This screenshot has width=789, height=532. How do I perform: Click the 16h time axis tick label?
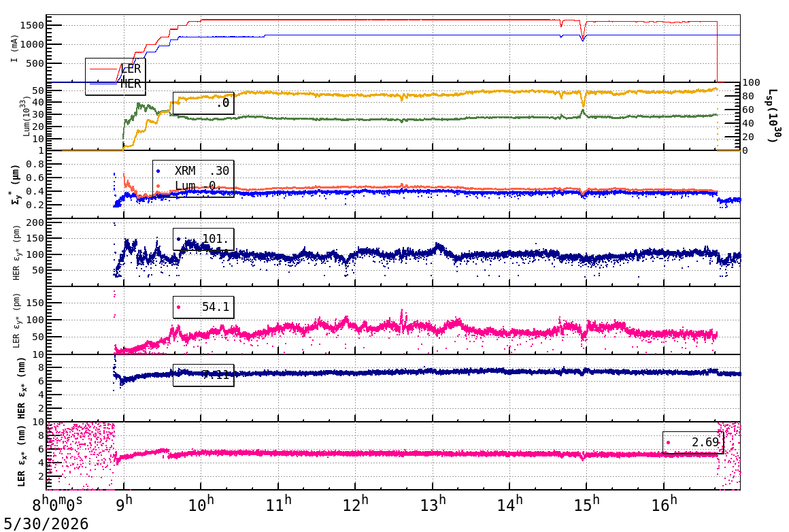(x=665, y=504)
